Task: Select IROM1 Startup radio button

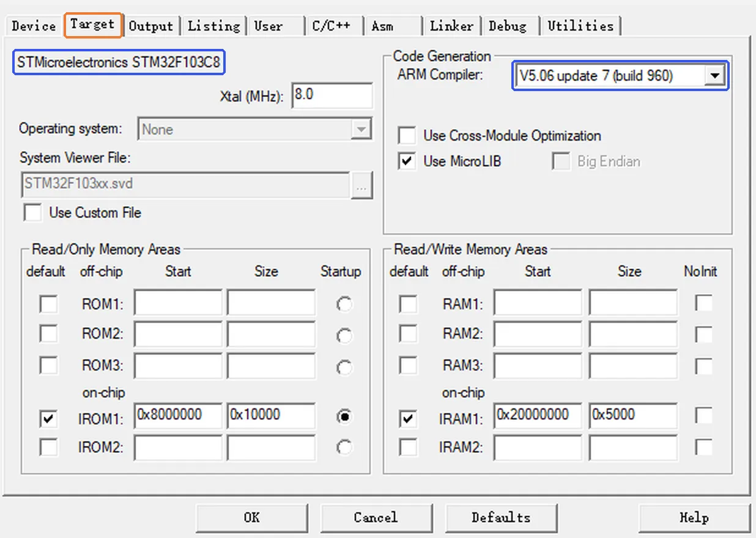Action: click(344, 417)
